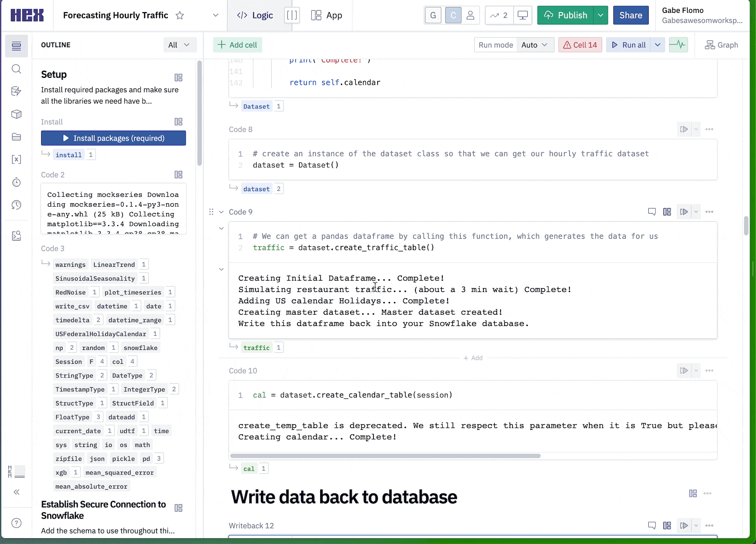Toggle the presentation monitor icon in header
756x544 pixels.
pyautogui.click(x=522, y=15)
